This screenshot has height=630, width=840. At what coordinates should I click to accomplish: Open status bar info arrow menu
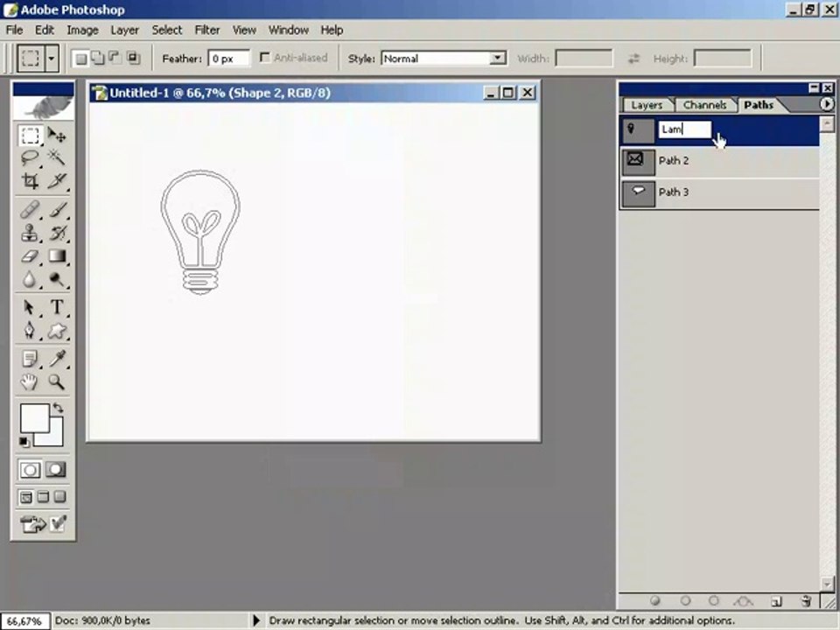click(256, 620)
